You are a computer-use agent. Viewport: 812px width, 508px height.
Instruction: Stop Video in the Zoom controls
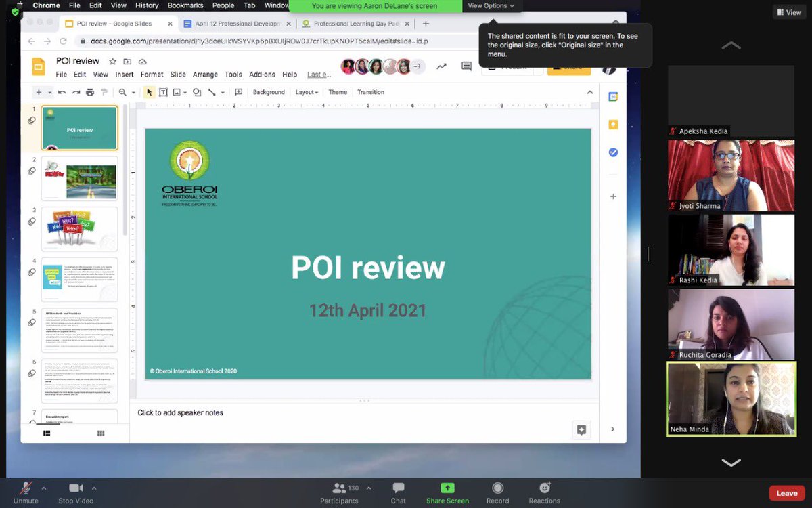[74, 492]
